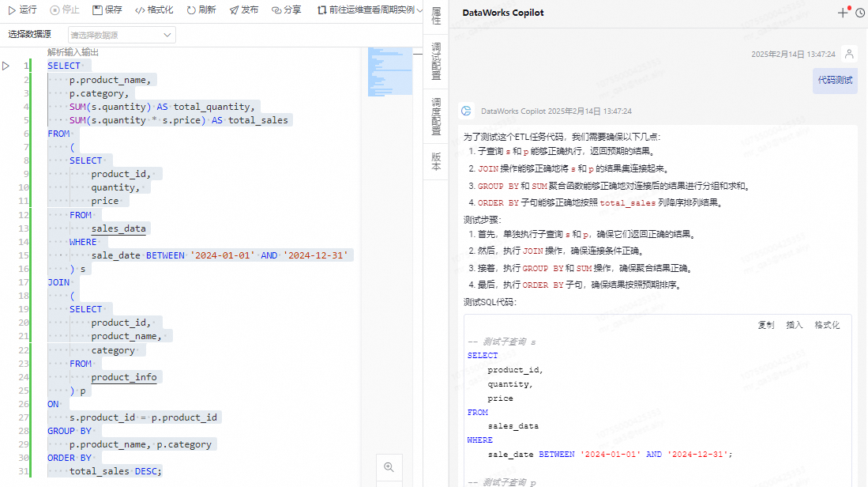The image size is (868, 487).
Task: Format the test SQL with 格式化 in Copilot
Action: pyautogui.click(x=827, y=325)
